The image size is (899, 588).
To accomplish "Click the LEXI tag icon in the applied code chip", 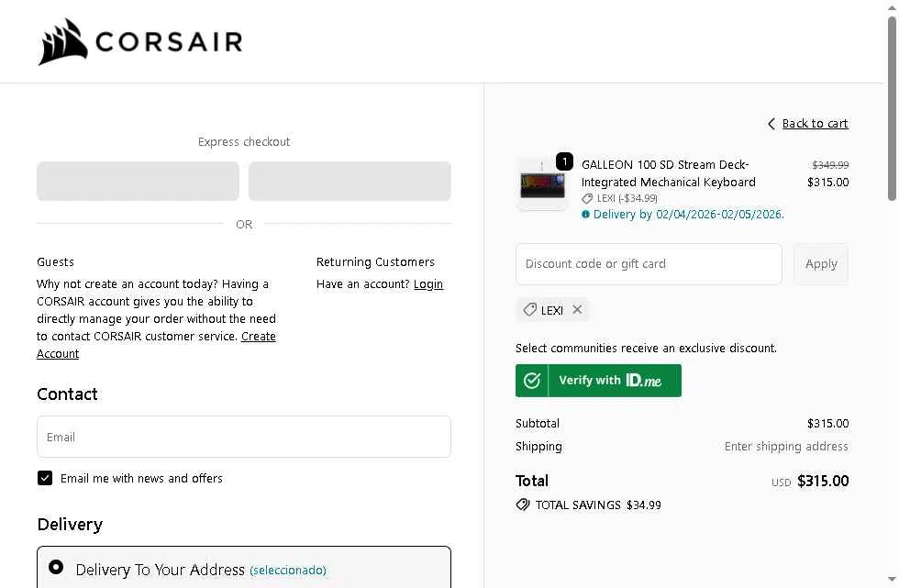I will tap(530, 310).
